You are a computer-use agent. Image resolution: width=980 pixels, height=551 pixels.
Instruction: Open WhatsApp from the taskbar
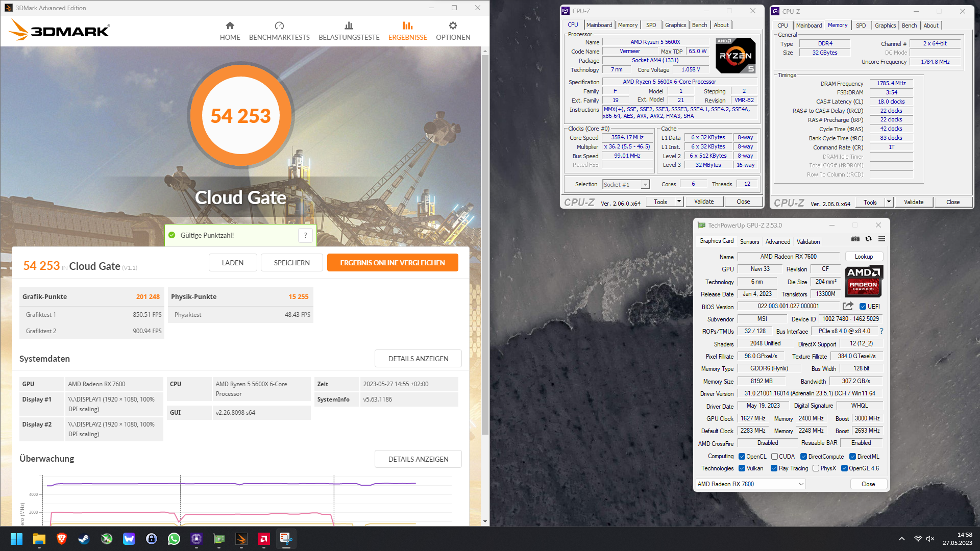click(174, 539)
